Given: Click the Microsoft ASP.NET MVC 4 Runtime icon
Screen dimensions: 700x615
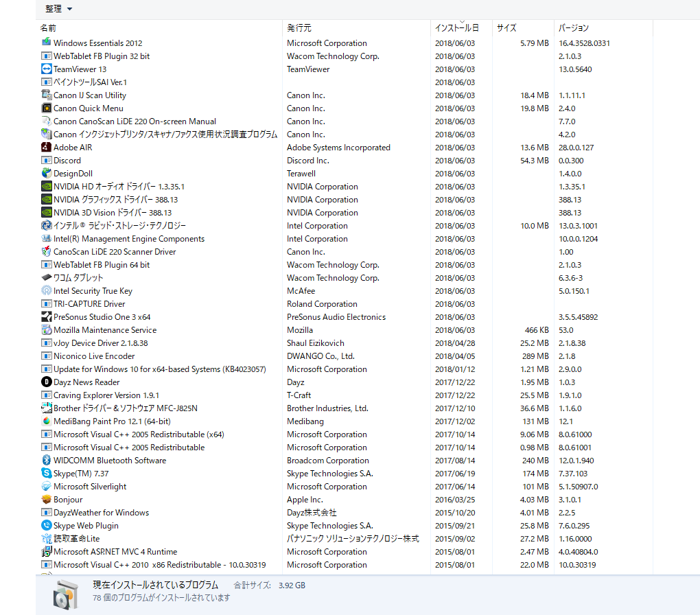Looking at the screenshot, I should coord(47,551).
